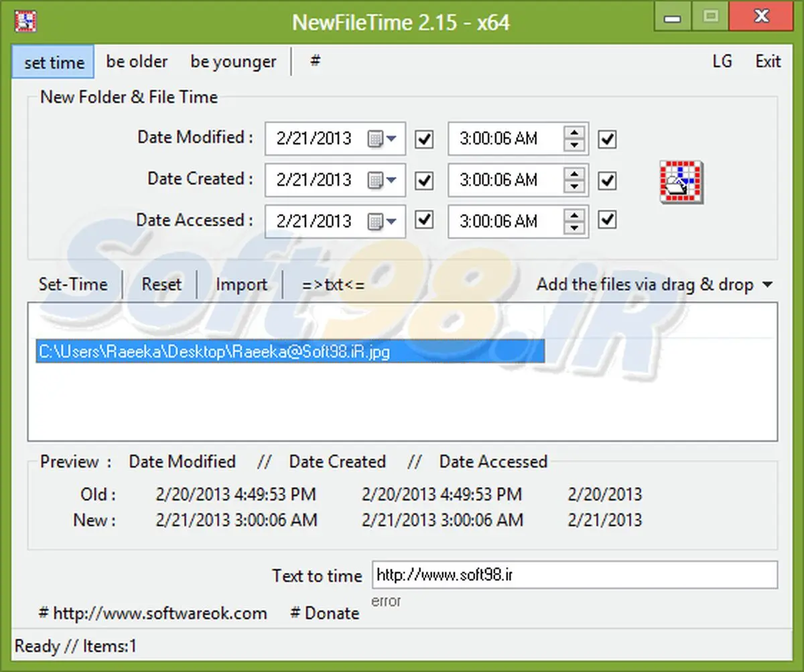Close the NewFileTime window
The width and height of the screenshot is (804, 672).
[760, 16]
